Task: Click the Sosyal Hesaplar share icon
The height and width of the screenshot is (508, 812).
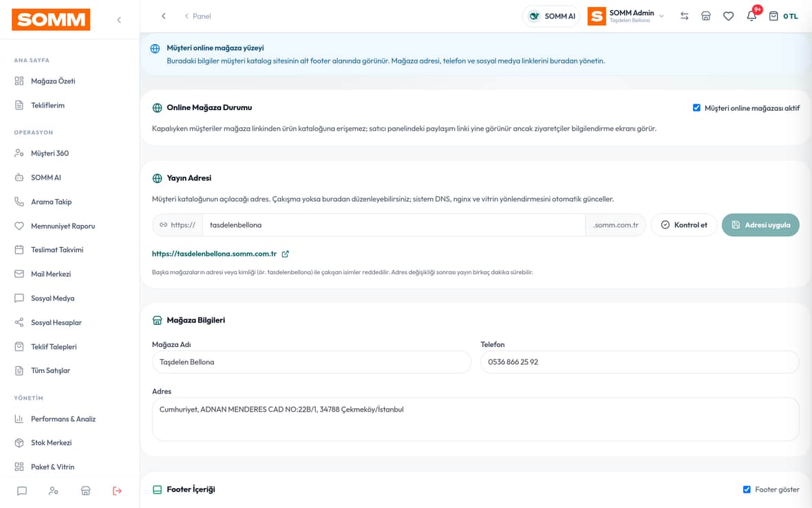Action: coord(19,322)
